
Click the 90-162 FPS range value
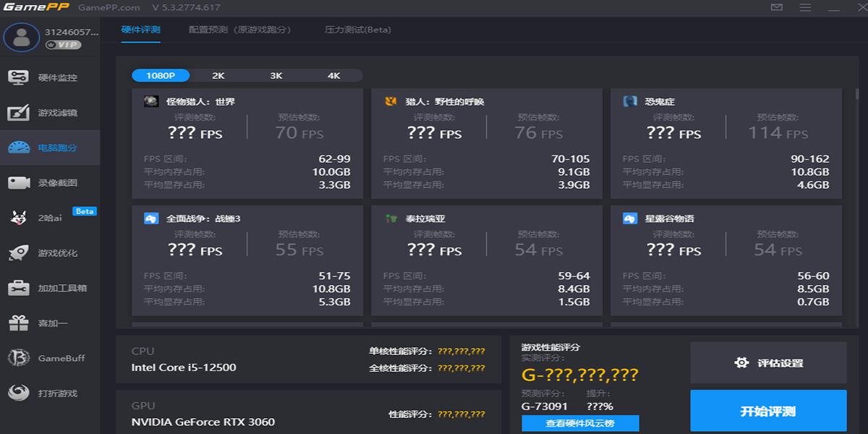point(809,159)
